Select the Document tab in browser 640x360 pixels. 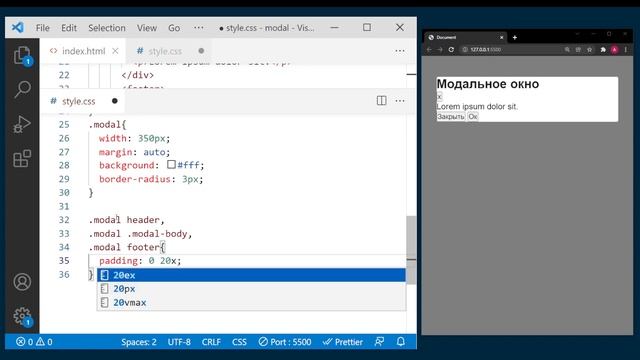(x=465, y=37)
